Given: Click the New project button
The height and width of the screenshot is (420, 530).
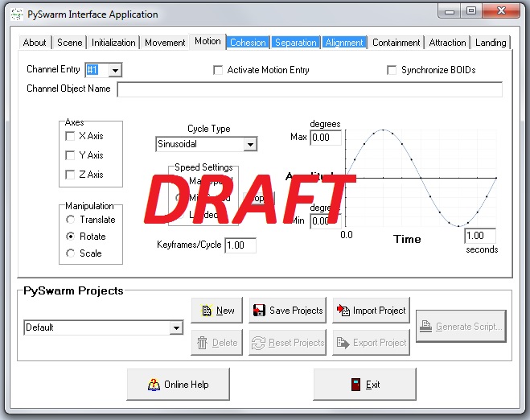Looking at the screenshot, I should coord(216,310).
